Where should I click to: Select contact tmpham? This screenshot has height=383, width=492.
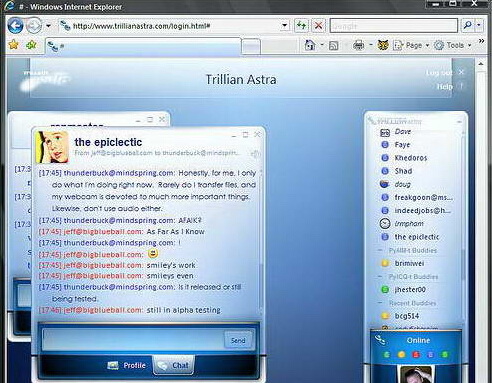click(409, 224)
